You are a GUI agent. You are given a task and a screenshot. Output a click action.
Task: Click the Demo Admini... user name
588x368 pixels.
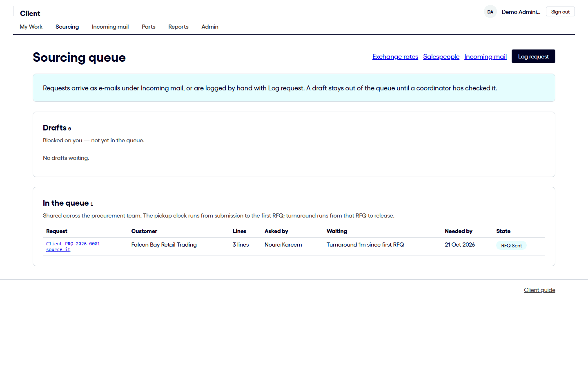point(521,12)
